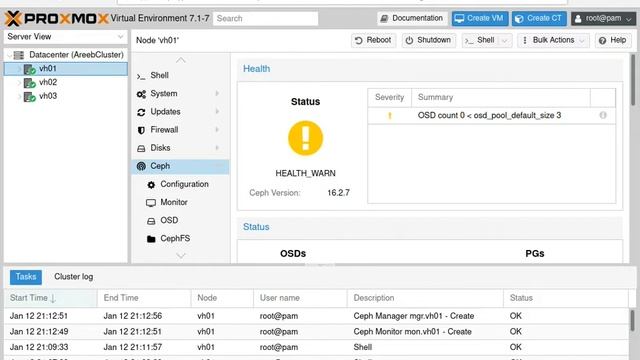Click the vh02 server node icon
The height and width of the screenshot is (360, 640).
click(x=29, y=83)
